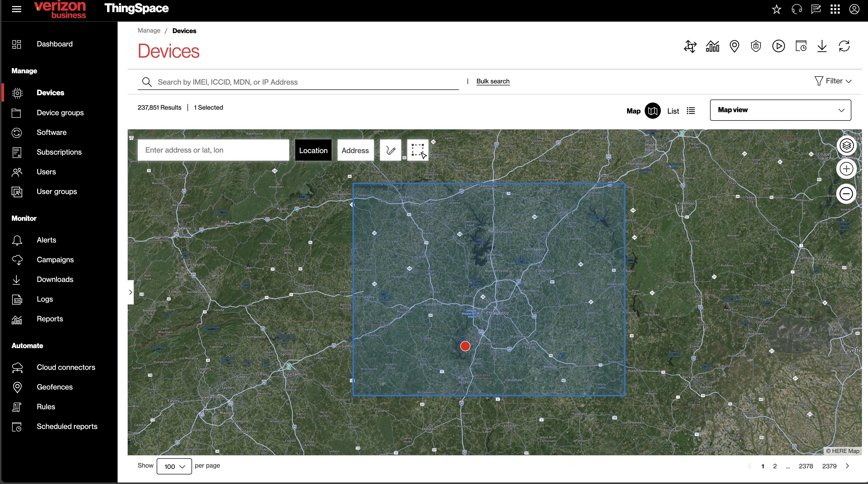Open the favorites star icon in header
This screenshot has height=484, width=868.
[x=776, y=9]
